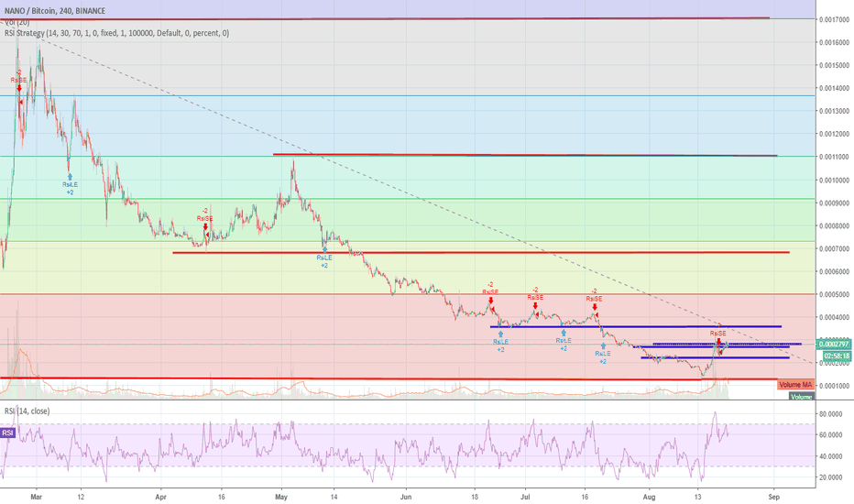Viewport: 854px width, 504px height.
Task: Select the RsiSE marker near Jul 16
Action: (594, 299)
